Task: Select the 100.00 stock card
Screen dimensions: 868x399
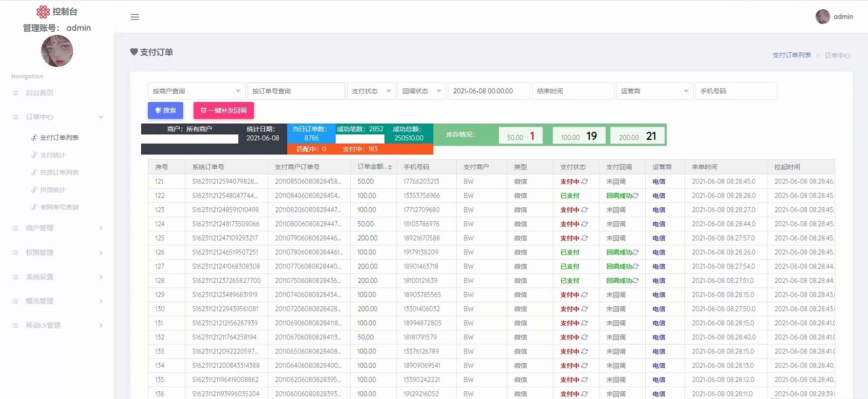Action: 579,136
